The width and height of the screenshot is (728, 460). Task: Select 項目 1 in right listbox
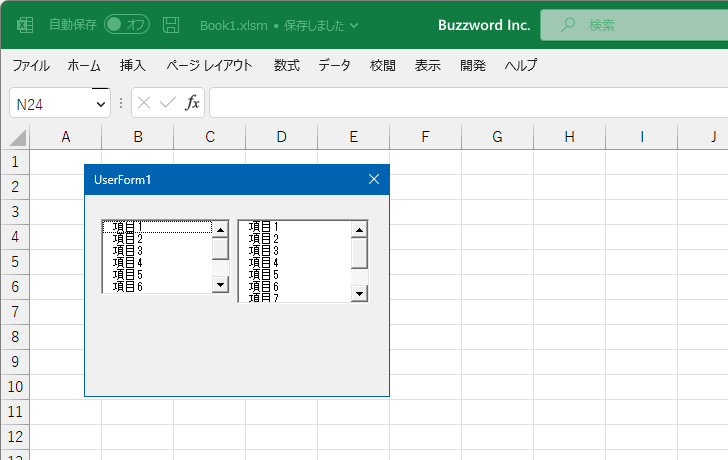coord(295,227)
